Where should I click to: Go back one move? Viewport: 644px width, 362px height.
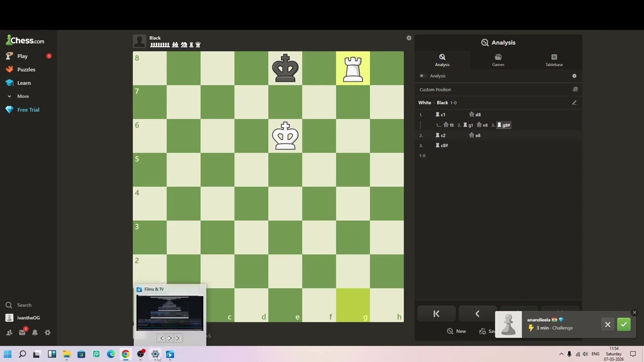477,314
